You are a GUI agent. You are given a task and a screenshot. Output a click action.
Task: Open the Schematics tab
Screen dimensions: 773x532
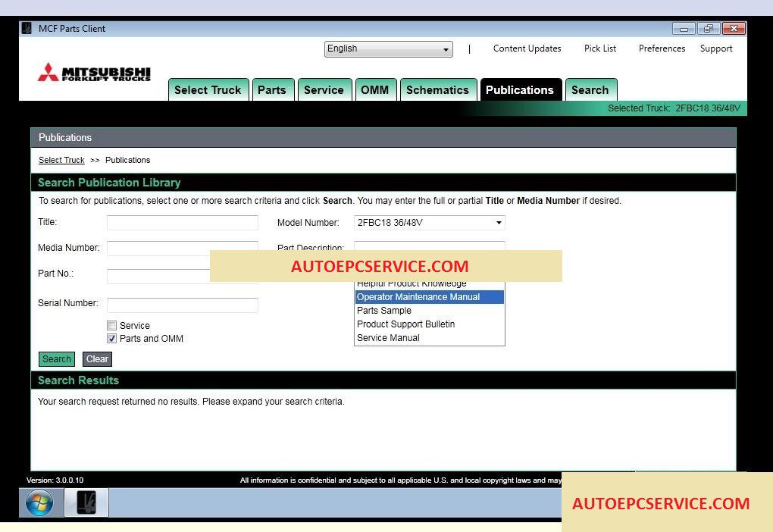[438, 90]
